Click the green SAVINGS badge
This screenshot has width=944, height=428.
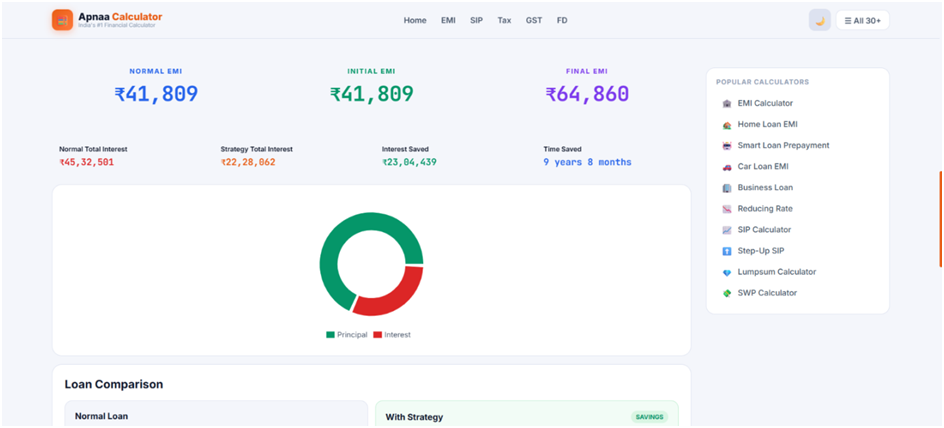(x=649, y=417)
